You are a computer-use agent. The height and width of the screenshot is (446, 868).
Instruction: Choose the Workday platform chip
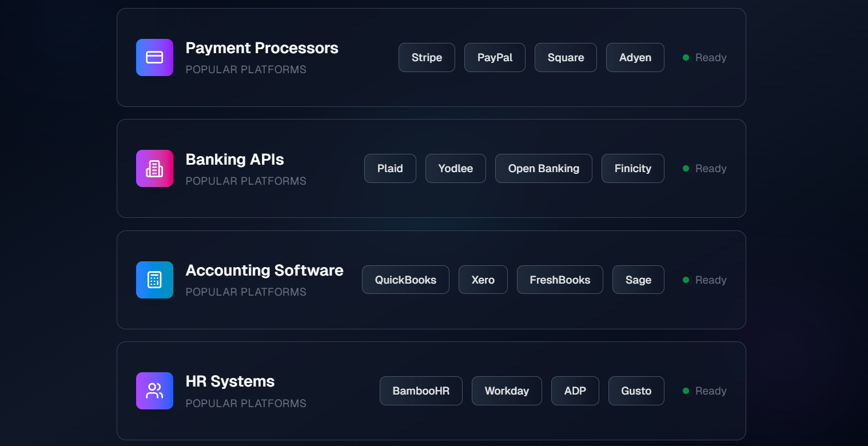coord(507,391)
